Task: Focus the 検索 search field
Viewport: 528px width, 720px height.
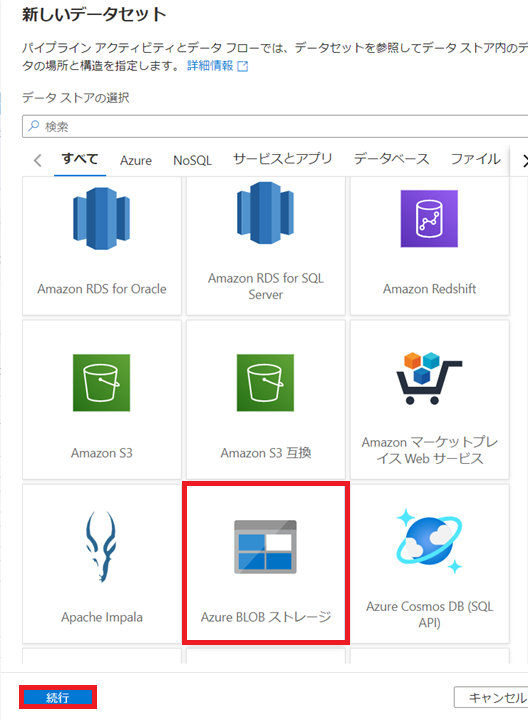Action: [x=275, y=126]
